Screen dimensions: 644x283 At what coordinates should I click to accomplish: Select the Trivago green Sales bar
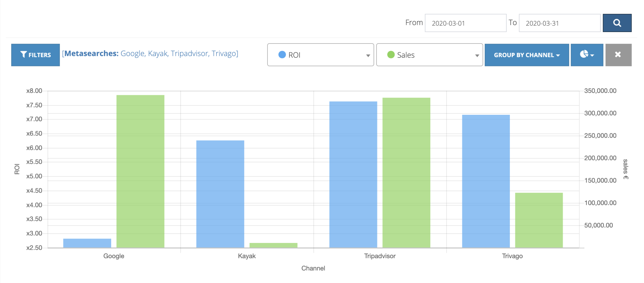(x=539, y=220)
